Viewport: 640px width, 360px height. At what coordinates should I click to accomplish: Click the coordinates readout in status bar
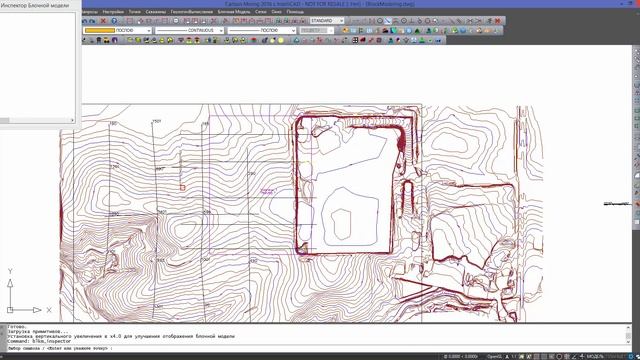pyautogui.click(x=461, y=357)
